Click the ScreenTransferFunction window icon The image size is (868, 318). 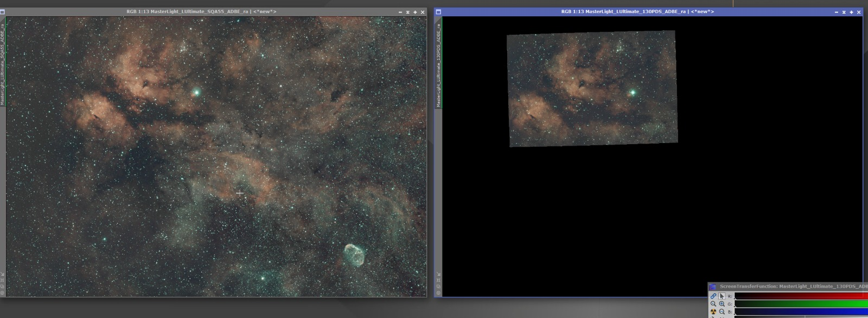click(x=712, y=287)
